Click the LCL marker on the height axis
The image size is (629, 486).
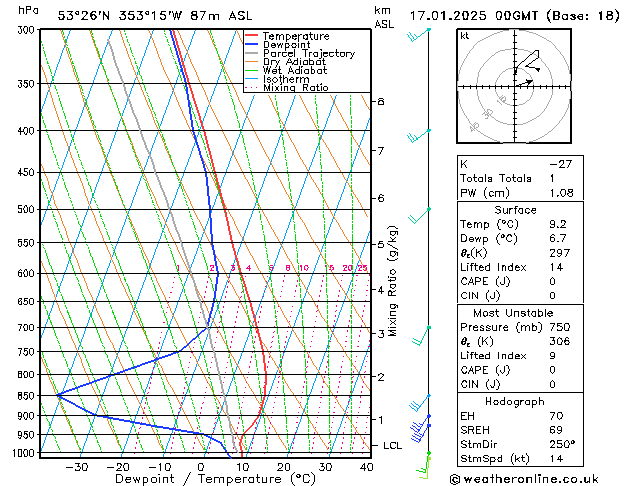coord(391,445)
